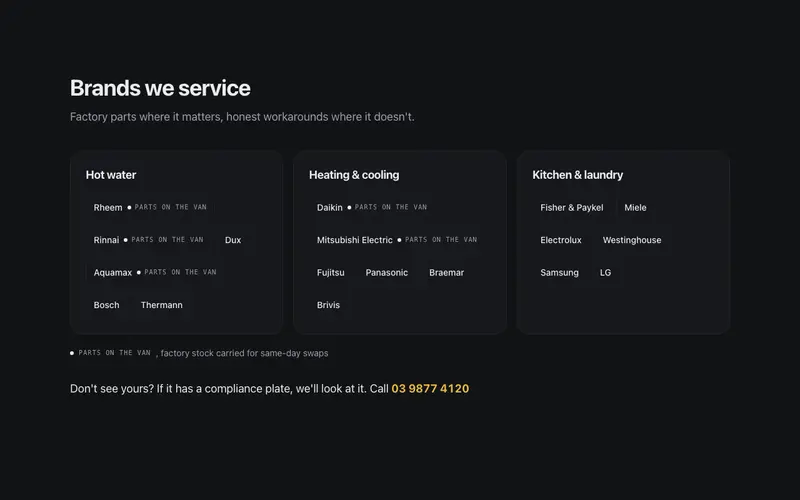Click the Hot water card heading
This screenshot has width=800, height=500.
click(x=111, y=175)
